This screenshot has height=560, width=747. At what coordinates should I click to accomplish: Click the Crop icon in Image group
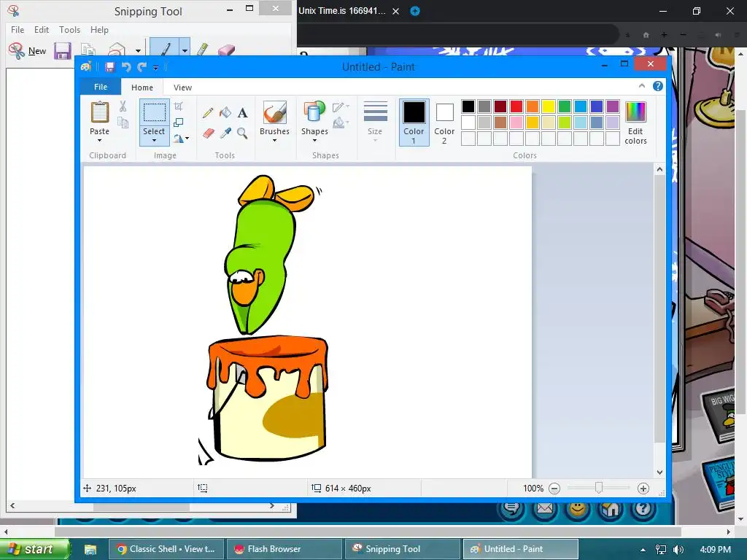click(179, 106)
